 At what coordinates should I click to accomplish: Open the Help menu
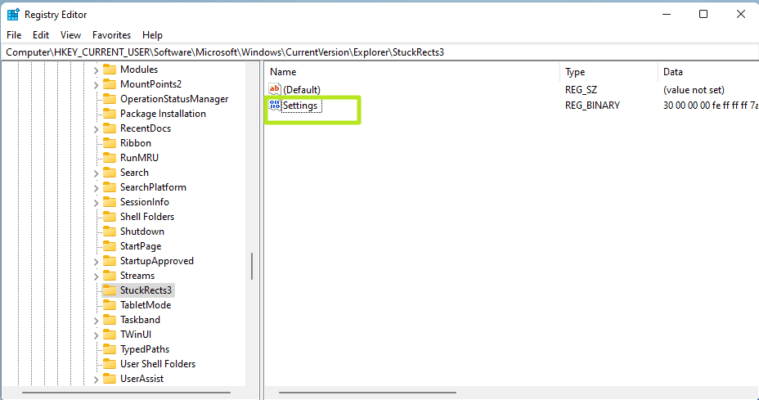point(152,35)
